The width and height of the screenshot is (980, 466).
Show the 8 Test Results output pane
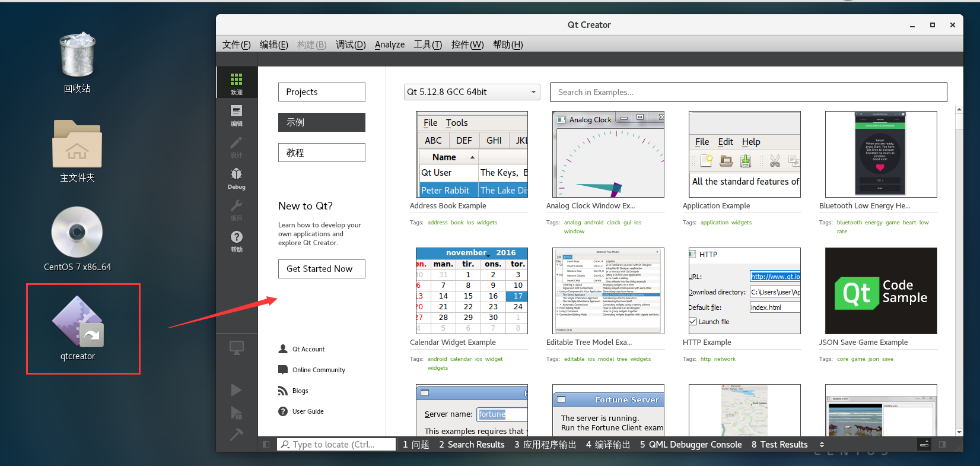[x=779, y=444]
